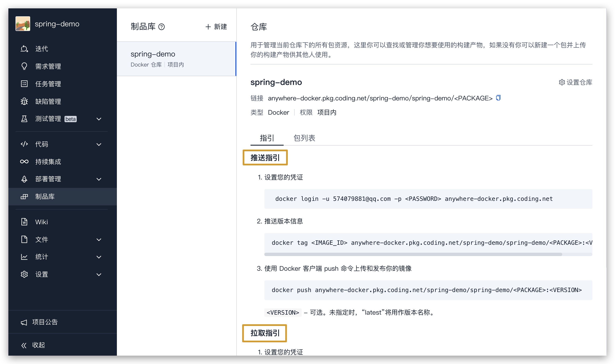The image size is (615, 364).
Task: Click the spring-demo project avatar image
Action: tap(23, 24)
